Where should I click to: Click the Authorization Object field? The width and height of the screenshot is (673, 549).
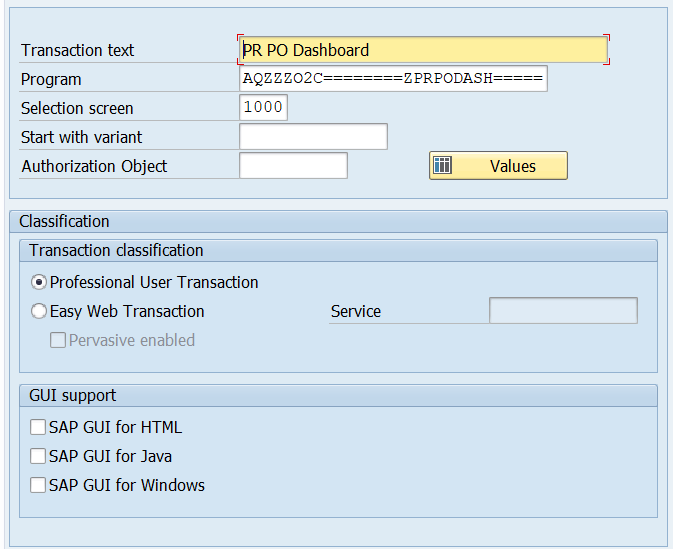(x=293, y=165)
